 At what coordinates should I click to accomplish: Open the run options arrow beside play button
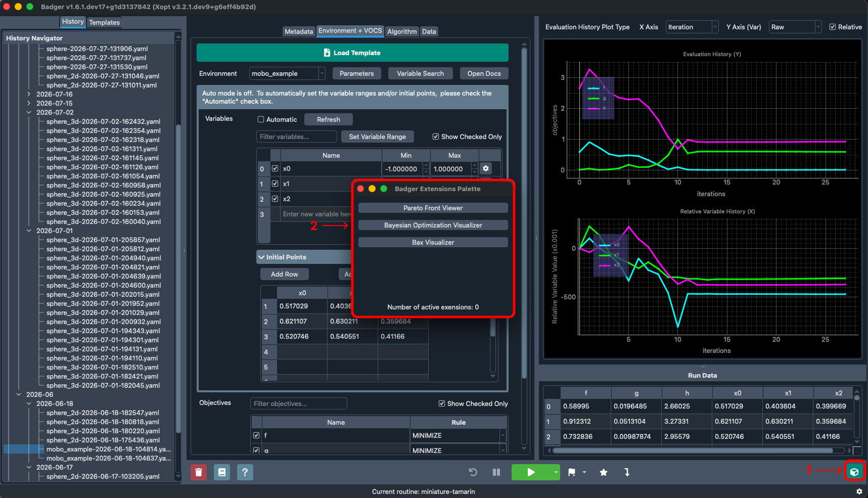click(x=556, y=472)
